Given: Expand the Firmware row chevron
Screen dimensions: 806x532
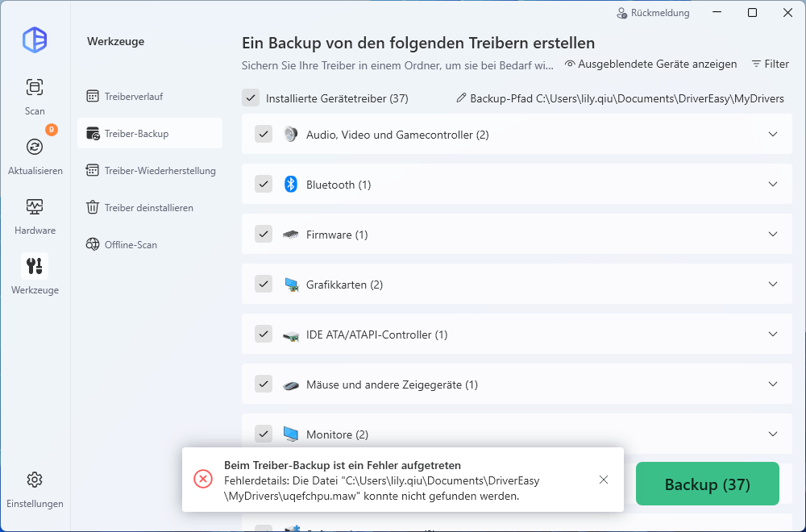Looking at the screenshot, I should (x=773, y=234).
